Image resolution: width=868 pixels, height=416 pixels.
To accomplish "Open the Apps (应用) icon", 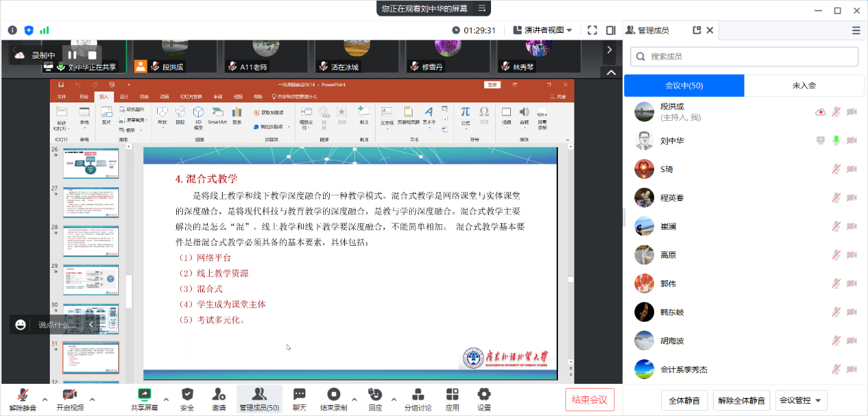I will coord(452,395).
